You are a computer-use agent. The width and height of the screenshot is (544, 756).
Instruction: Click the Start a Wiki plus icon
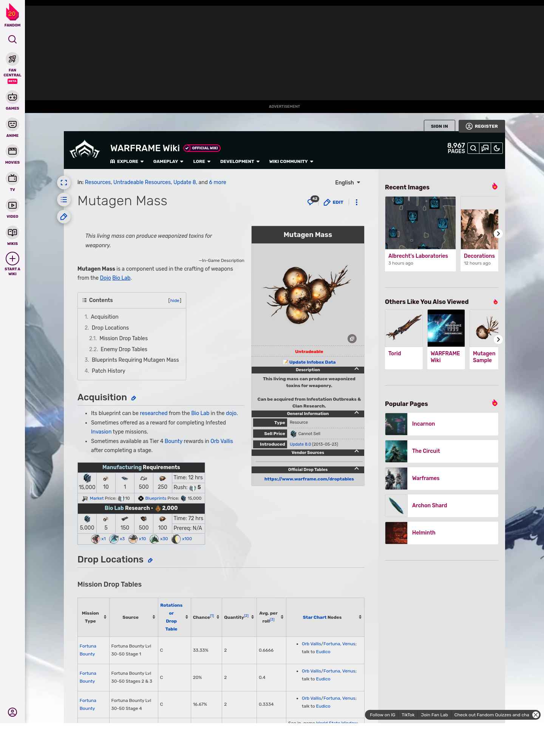(12, 259)
